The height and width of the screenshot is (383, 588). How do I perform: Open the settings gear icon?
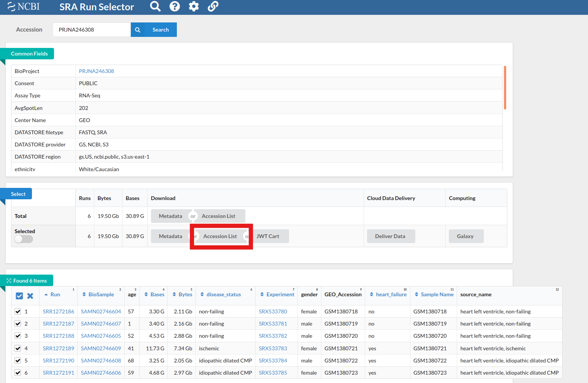194,6
